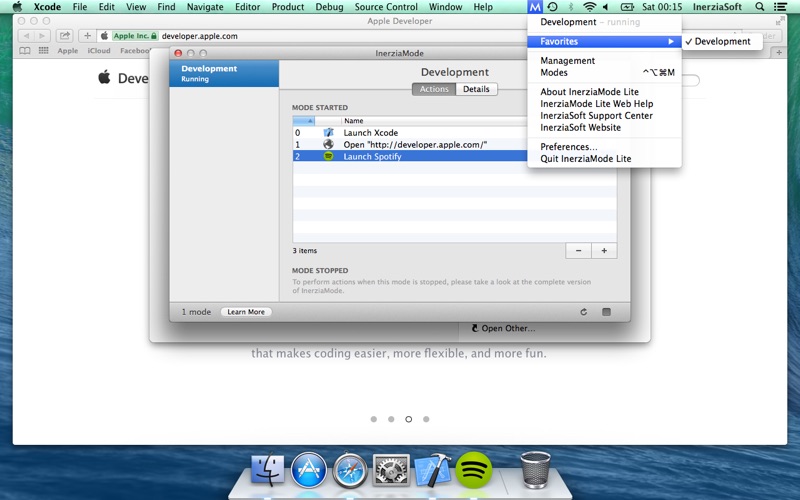Open the Apple bookmark in Safari
This screenshot has height=500, width=800.
[67, 51]
